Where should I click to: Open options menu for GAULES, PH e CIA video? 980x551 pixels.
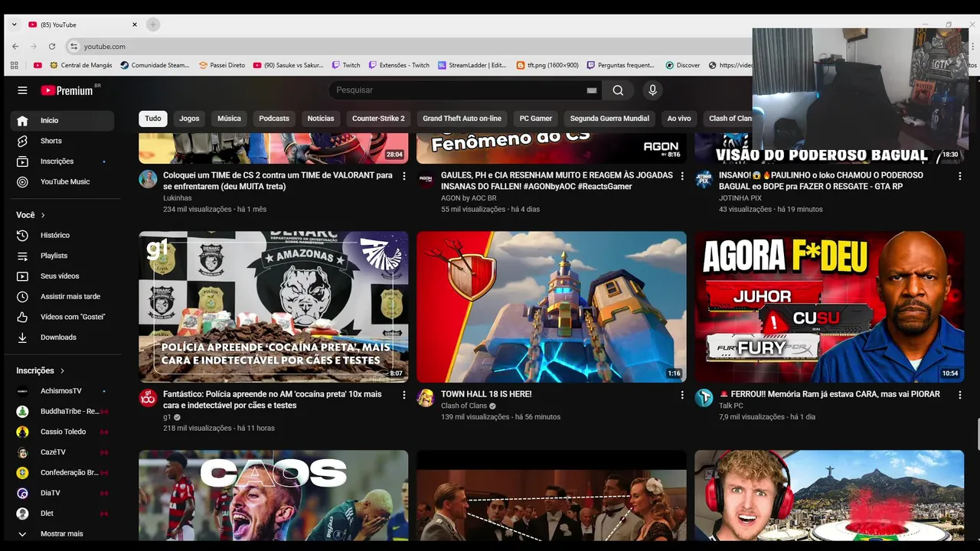682,176
